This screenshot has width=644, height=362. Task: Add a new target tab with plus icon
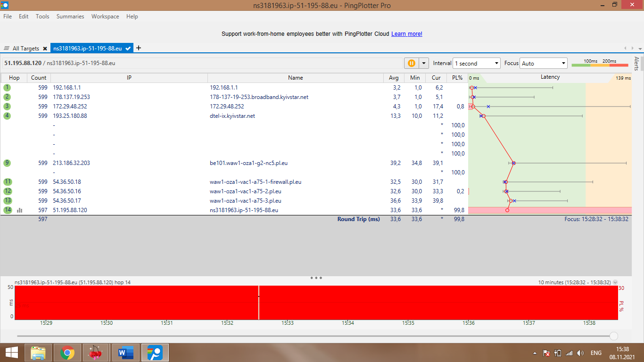139,48
